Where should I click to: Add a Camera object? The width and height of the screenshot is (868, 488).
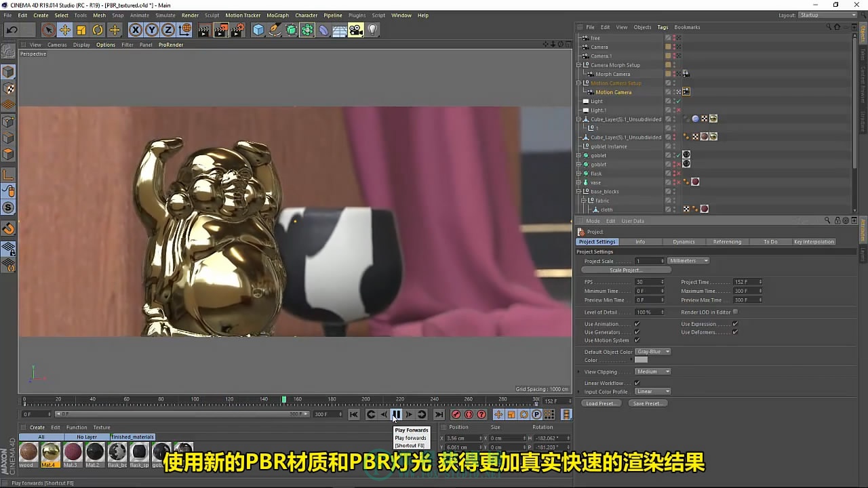(x=356, y=30)
